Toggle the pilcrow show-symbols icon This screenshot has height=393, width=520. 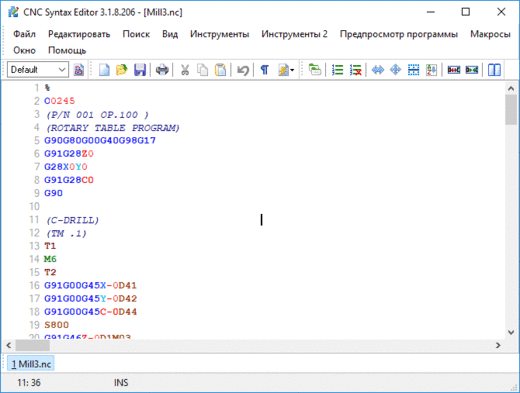point(265,70)
